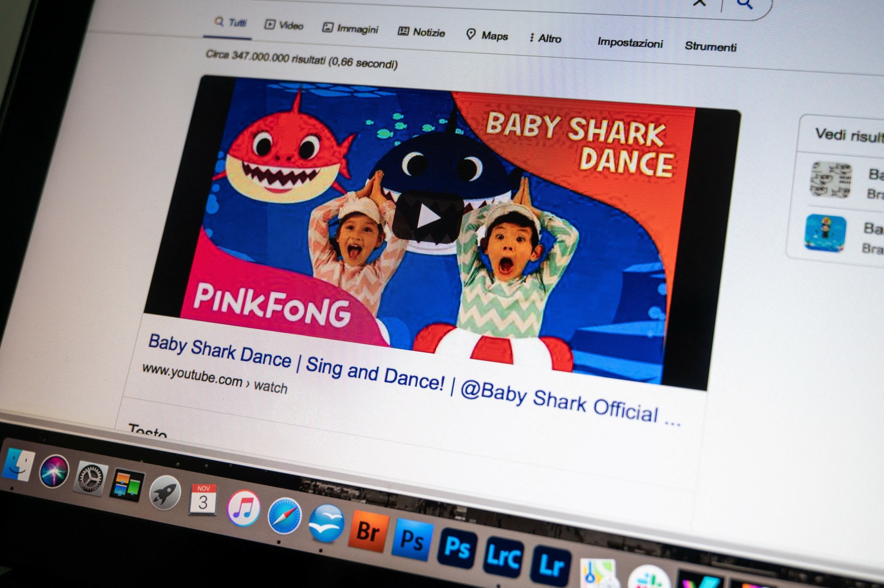This screenshot has height=588, width=884.
Task: Switch to the Video search tab
Action: [284, 25]
